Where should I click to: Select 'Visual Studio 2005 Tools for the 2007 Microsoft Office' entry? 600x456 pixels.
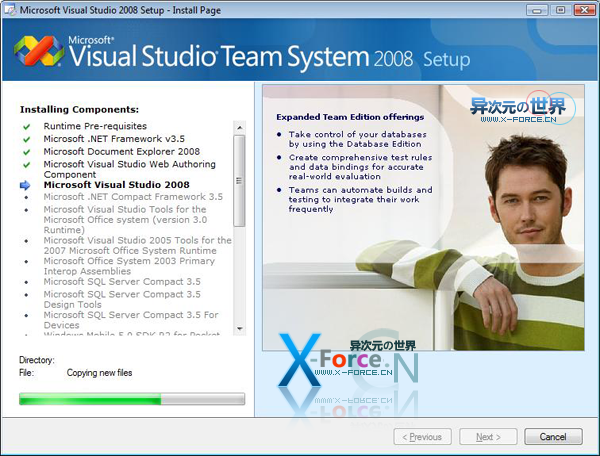tap(137, 245)
